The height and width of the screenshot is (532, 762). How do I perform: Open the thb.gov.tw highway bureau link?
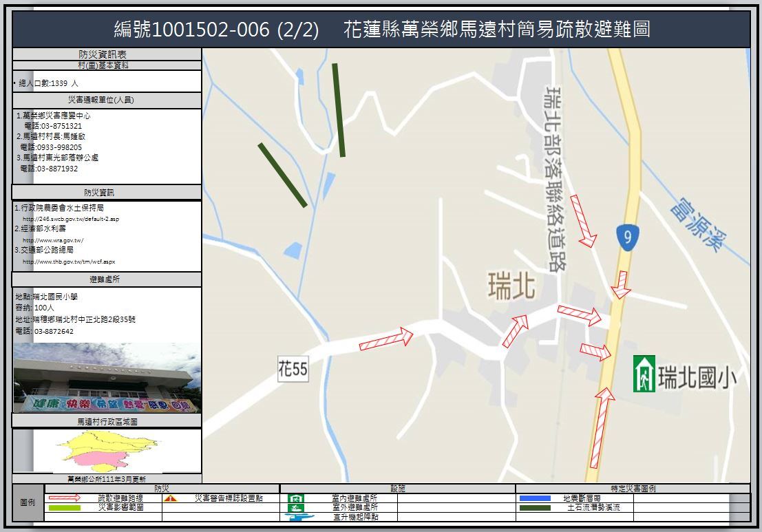click(68, 262)
